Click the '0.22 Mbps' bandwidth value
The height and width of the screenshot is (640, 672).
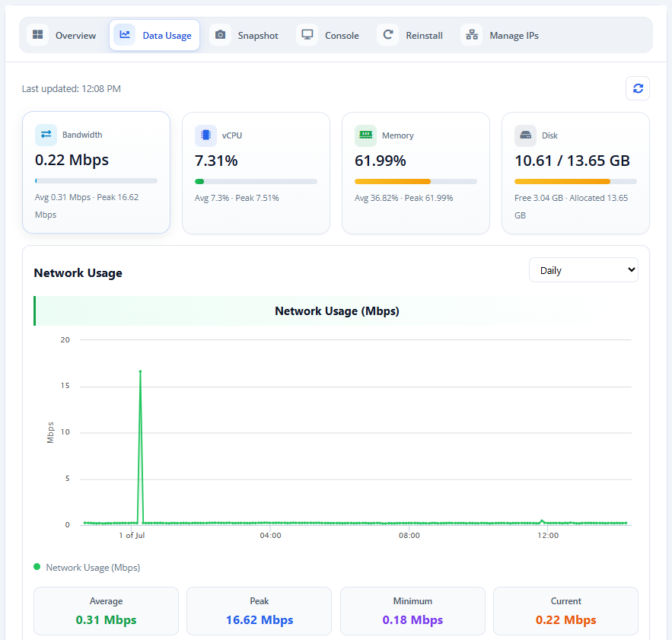point(72,160)
